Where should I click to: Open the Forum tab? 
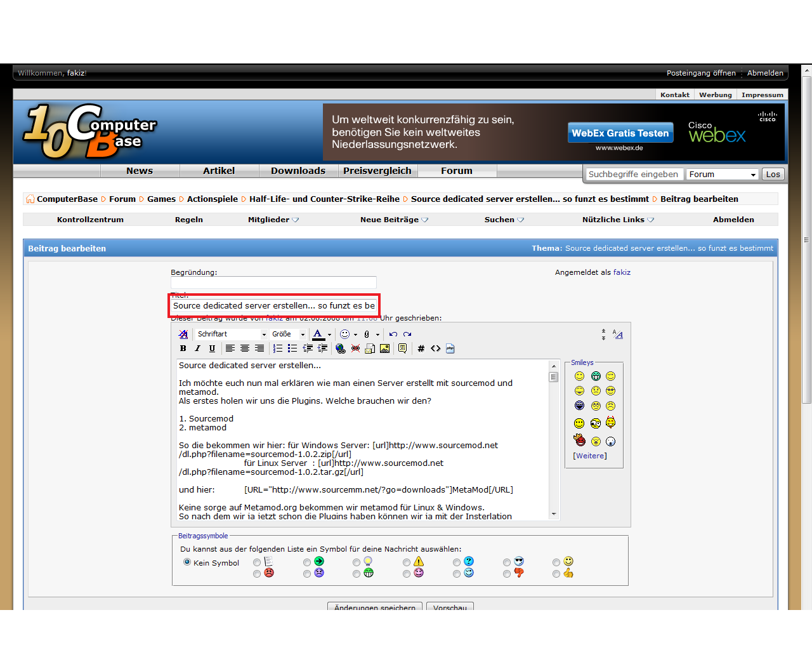pos(457,171)
